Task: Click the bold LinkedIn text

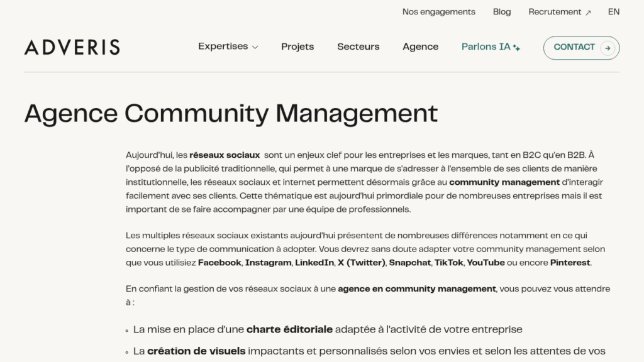Action: [x=314, y=263]
